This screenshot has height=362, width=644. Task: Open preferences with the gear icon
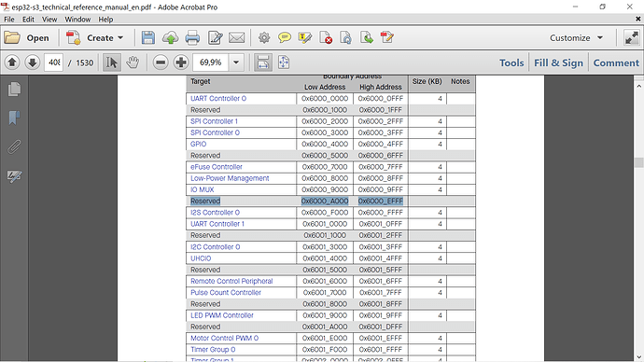[264, 37]
